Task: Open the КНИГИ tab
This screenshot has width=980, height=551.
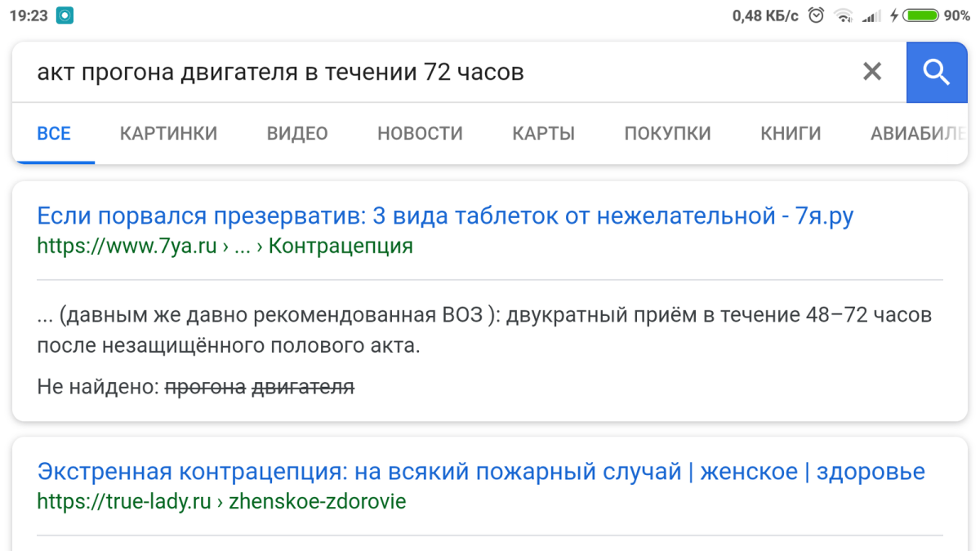Action: (791, 133)
